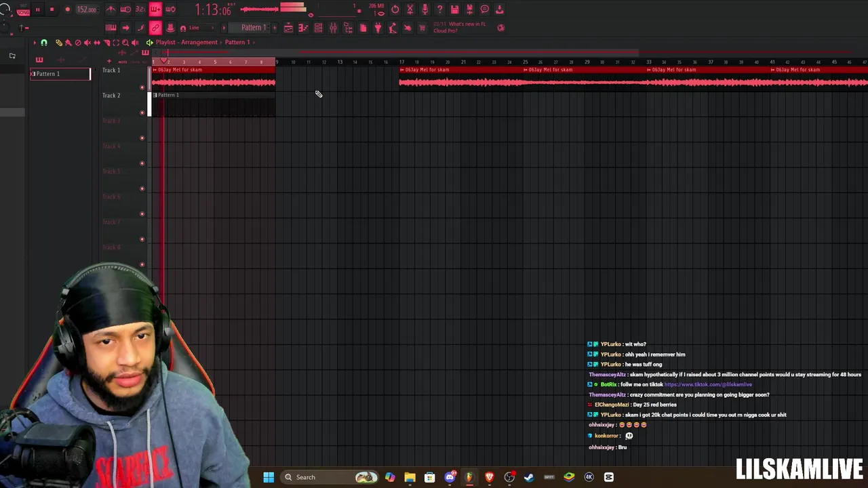Click the render/export audio icon
868x488 pixels.
point(469,9)
